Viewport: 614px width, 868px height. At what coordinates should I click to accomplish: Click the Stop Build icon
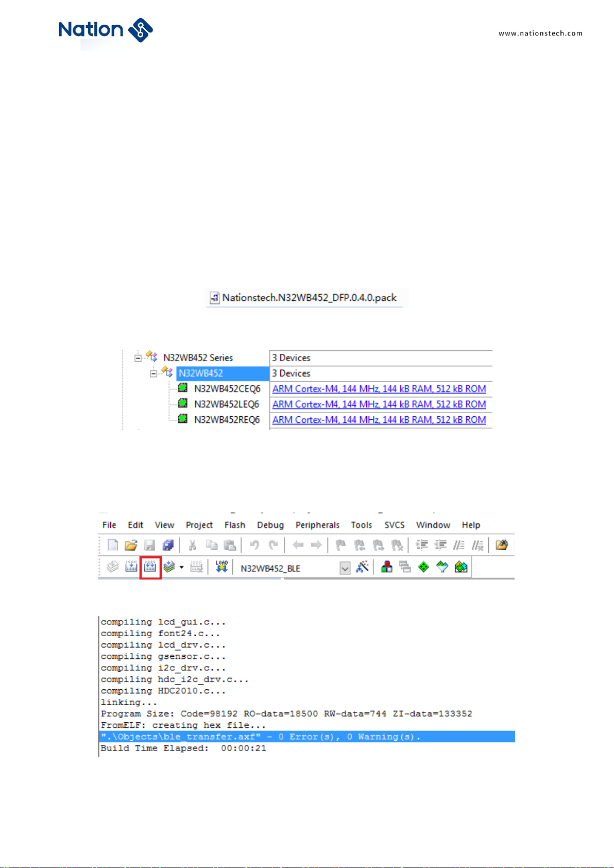(x=196, y=567)
